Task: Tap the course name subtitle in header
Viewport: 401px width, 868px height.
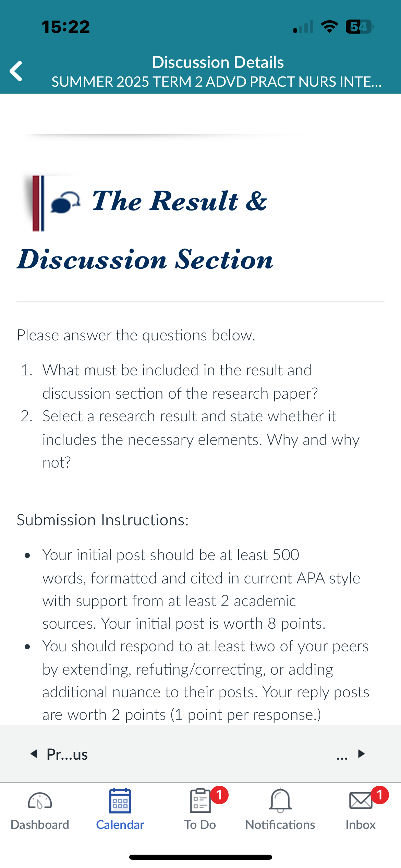Action: [x=217, y=82]
